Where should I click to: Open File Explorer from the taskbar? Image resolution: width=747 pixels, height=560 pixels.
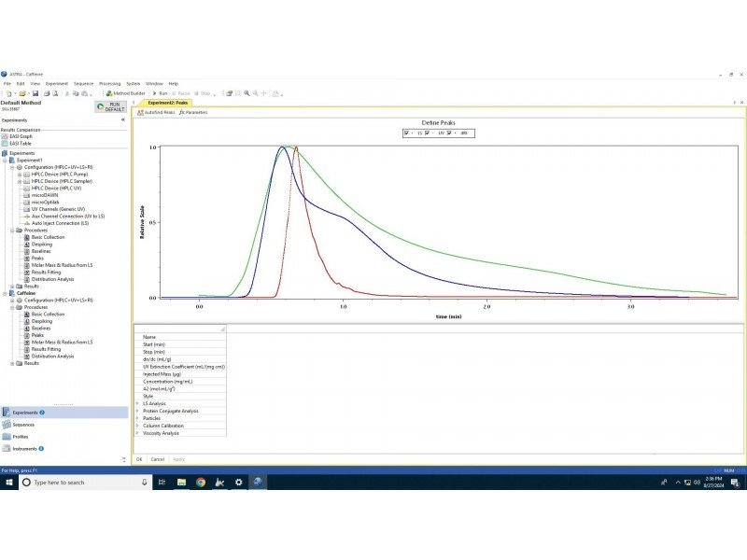tap(181, 483)
